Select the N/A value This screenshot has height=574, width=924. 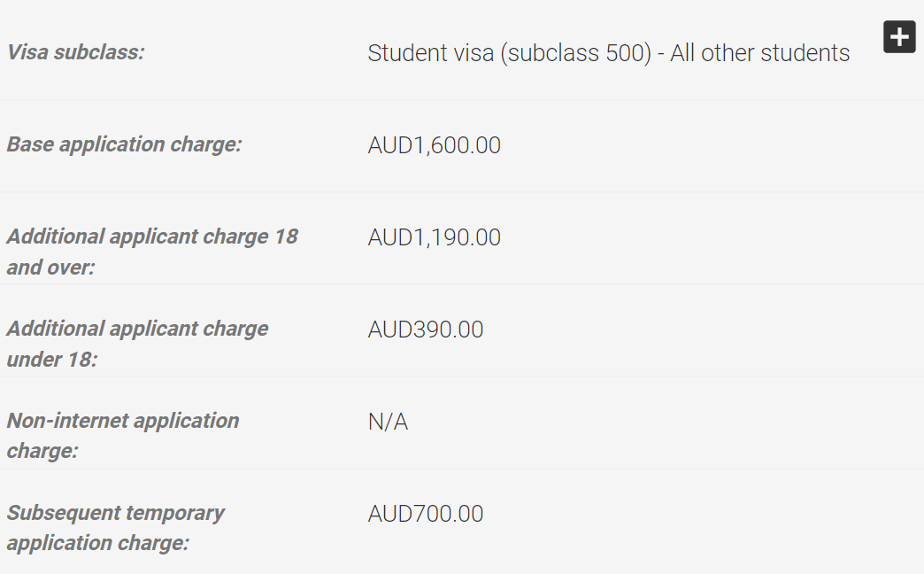click(x=388, y=422)
